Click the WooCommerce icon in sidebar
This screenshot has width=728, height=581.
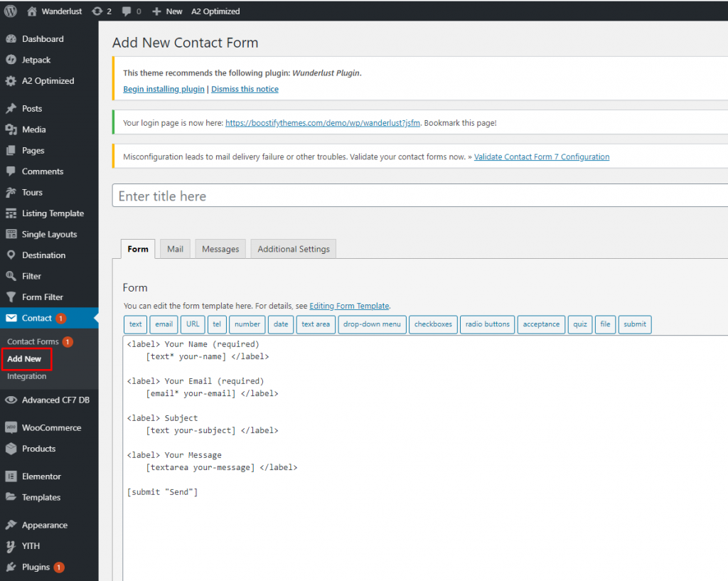tap(11, 427)
